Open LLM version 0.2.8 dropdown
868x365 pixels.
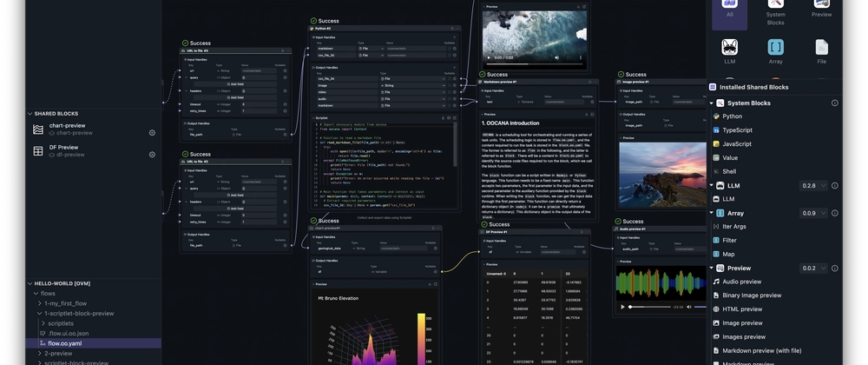tap(814, 186)
